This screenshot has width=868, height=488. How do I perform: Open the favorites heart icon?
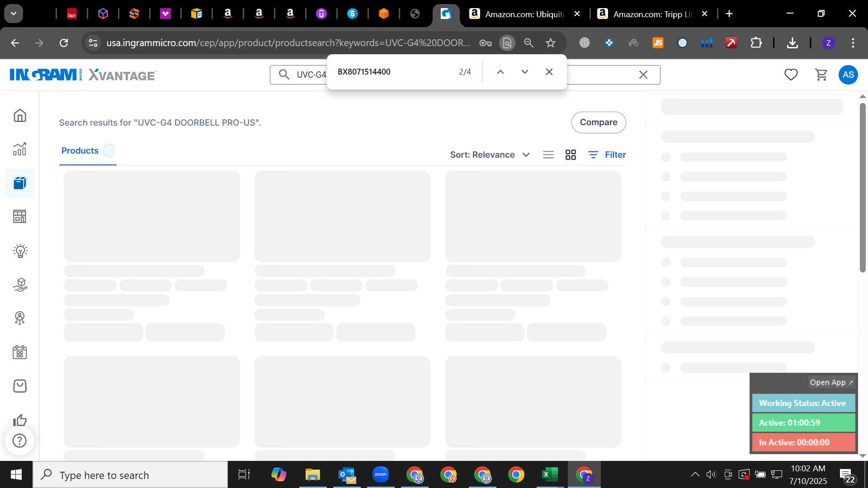791,75
